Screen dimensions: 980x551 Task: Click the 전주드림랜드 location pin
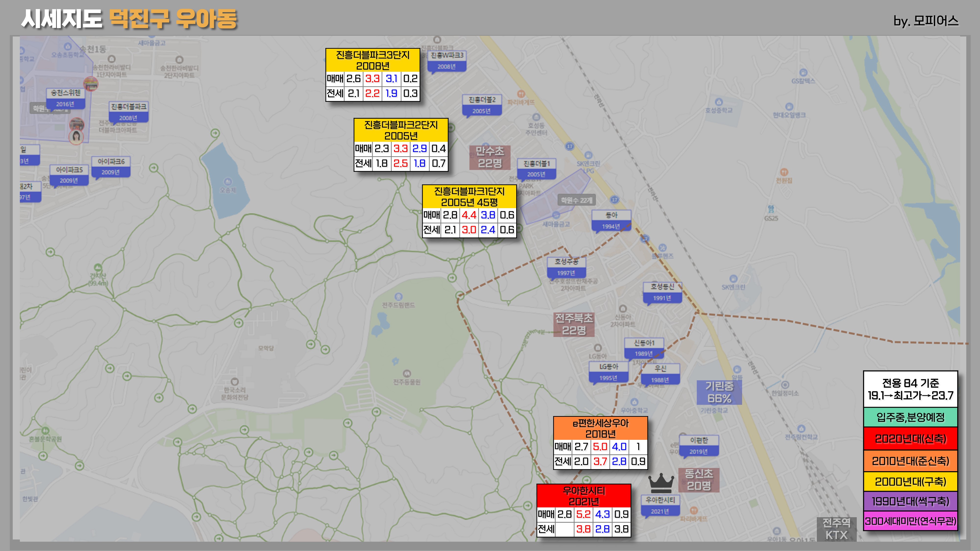tap(398, 297)
